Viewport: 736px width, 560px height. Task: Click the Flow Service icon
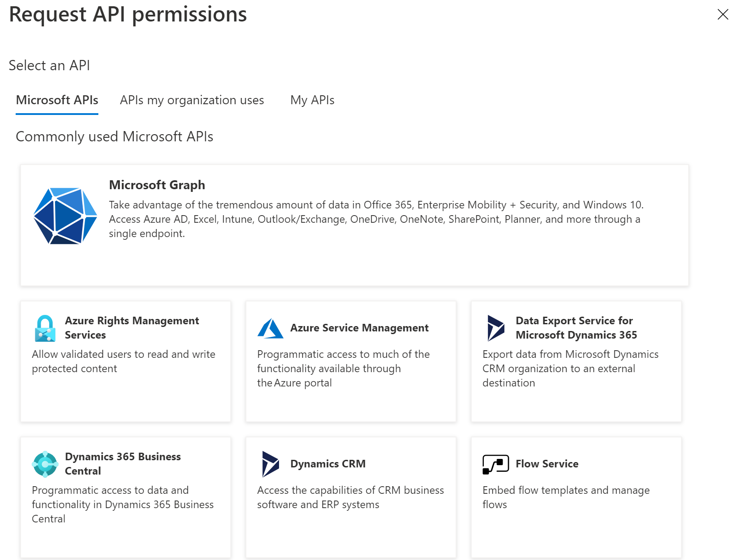pos(496,464)
